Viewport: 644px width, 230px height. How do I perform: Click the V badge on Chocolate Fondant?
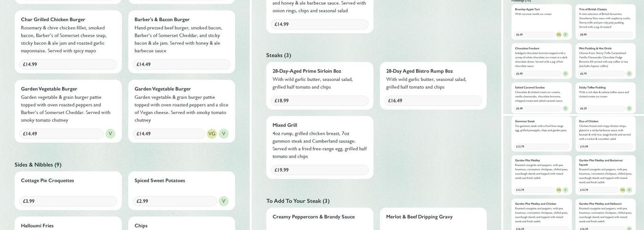(x=565, y=74)
